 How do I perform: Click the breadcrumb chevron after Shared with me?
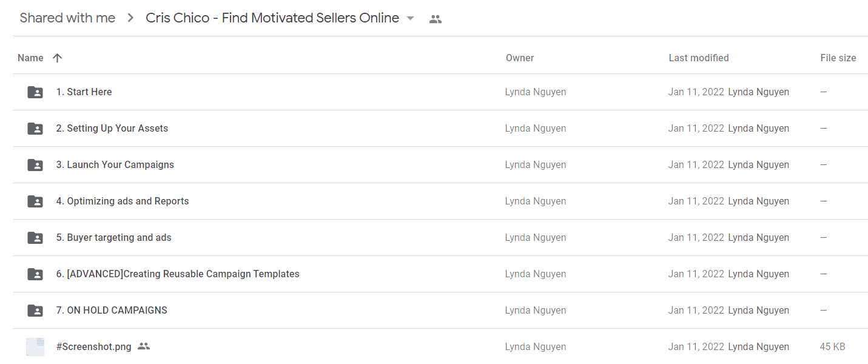click(130, 18)
